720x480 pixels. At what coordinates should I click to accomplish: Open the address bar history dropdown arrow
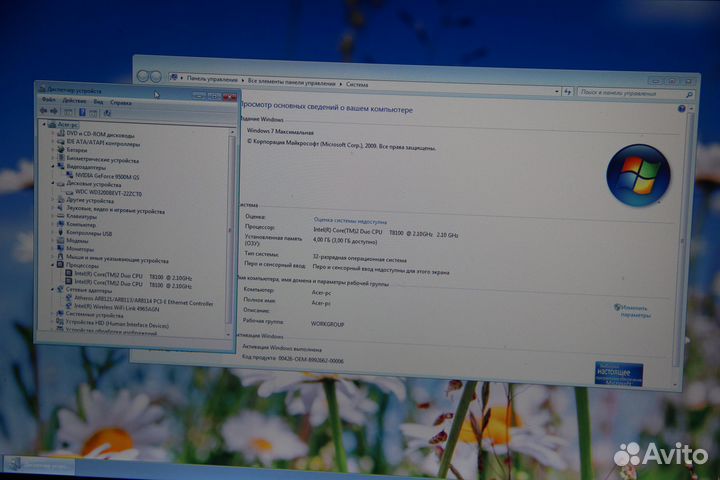click(557, 92)
